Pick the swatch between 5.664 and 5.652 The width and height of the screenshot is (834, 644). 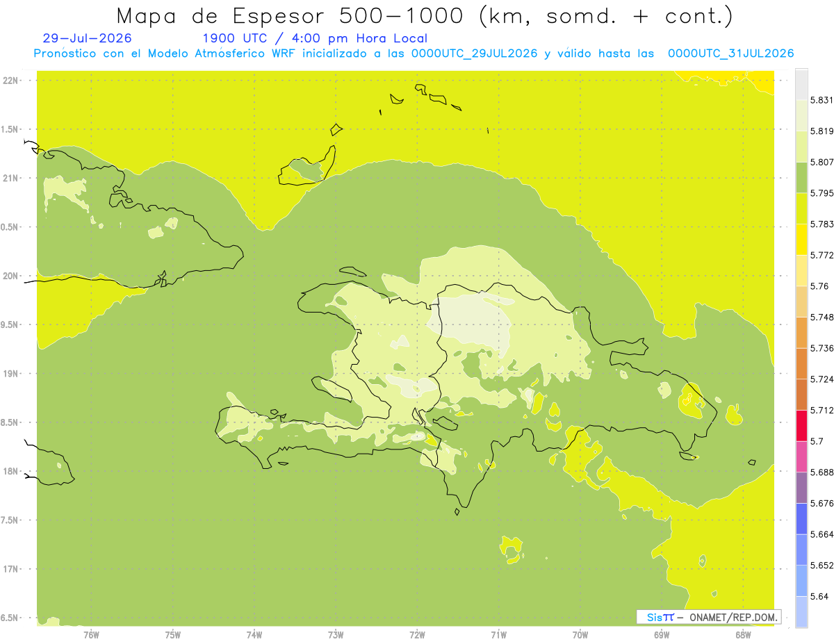[x=801, y=550]
